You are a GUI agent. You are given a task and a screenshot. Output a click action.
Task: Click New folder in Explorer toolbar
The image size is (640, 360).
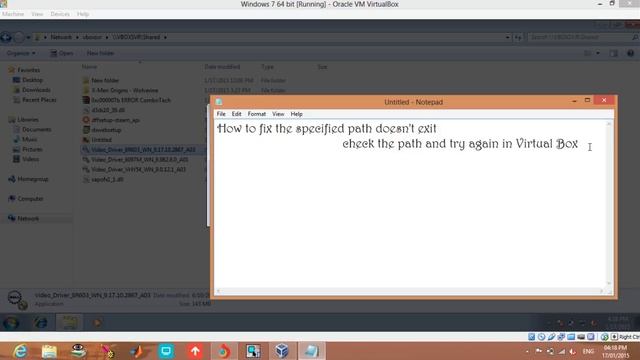(100, 53)
